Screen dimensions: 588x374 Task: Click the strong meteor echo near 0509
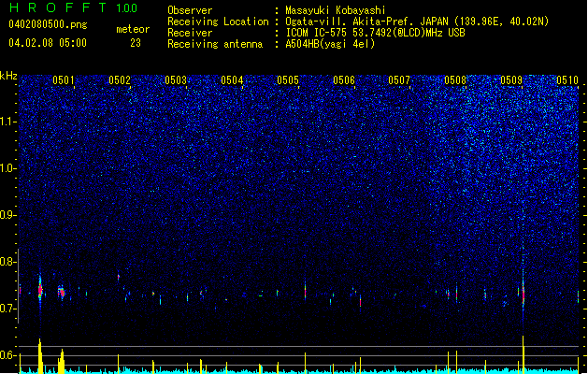(x=523, y=295)
